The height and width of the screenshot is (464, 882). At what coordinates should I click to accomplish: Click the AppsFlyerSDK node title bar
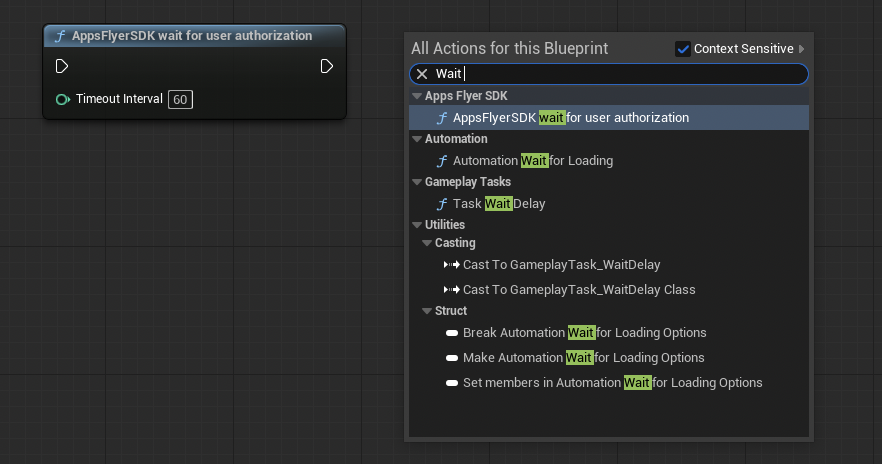click(x=195, y=36)
